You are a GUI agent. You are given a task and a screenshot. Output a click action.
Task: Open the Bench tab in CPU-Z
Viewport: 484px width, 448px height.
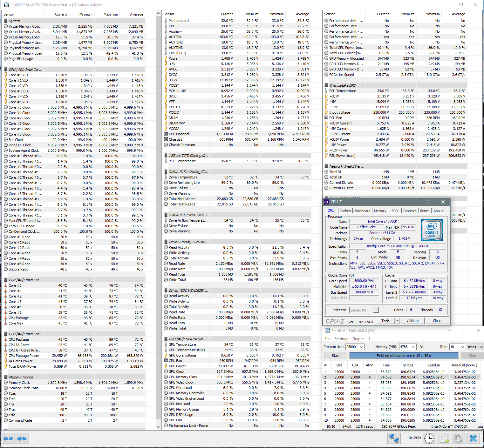425,211
